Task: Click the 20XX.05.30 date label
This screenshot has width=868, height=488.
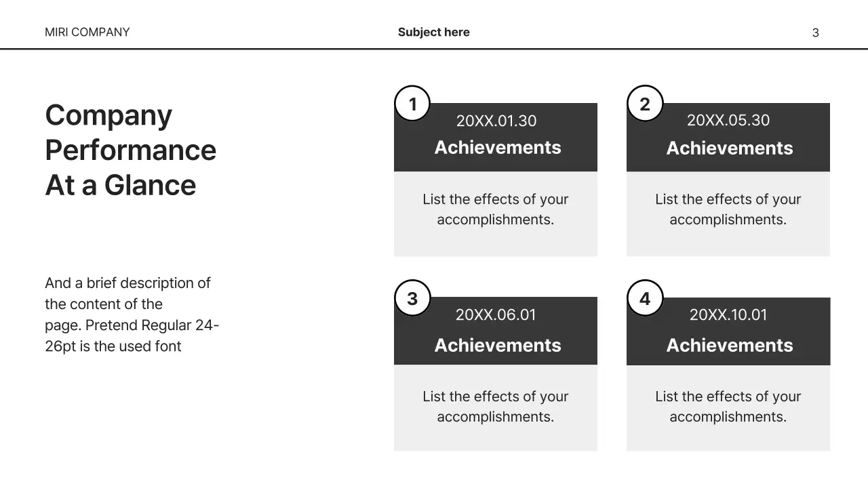Action: pyautogui.click(x=728, y=120)
